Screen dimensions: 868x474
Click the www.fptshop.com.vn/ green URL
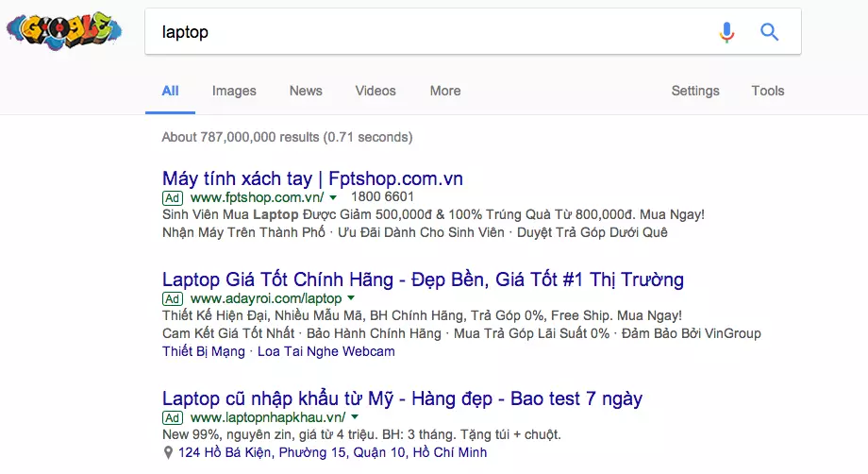click(257, 197)
